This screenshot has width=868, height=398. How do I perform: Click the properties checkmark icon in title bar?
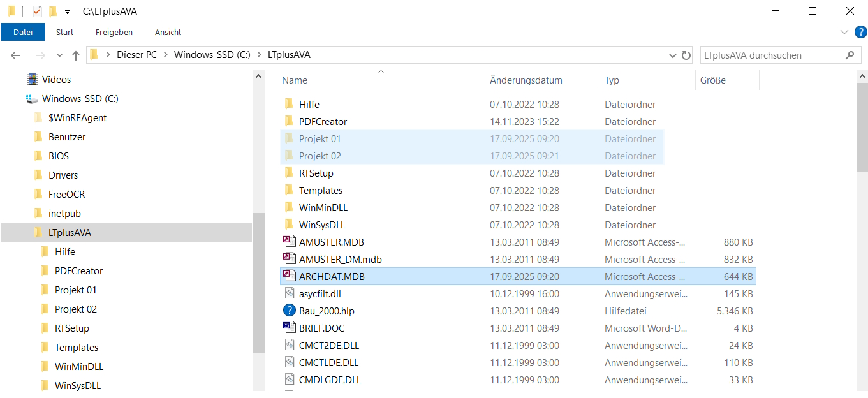click(37, 11)
